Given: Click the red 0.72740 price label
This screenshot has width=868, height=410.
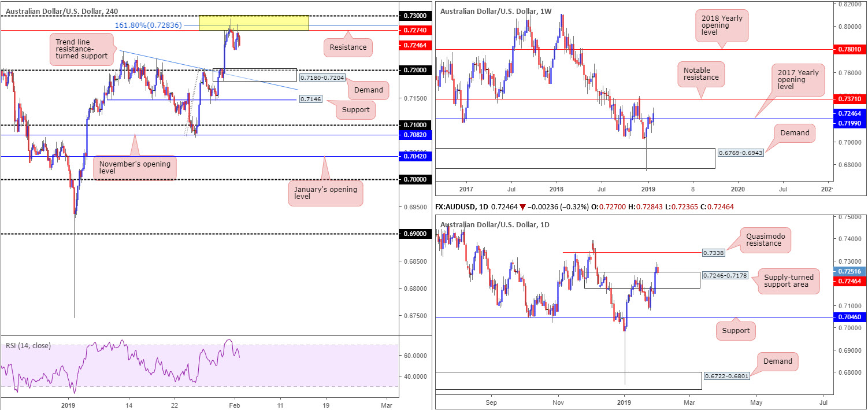Looking at the screenshot, I should (414, 29).
